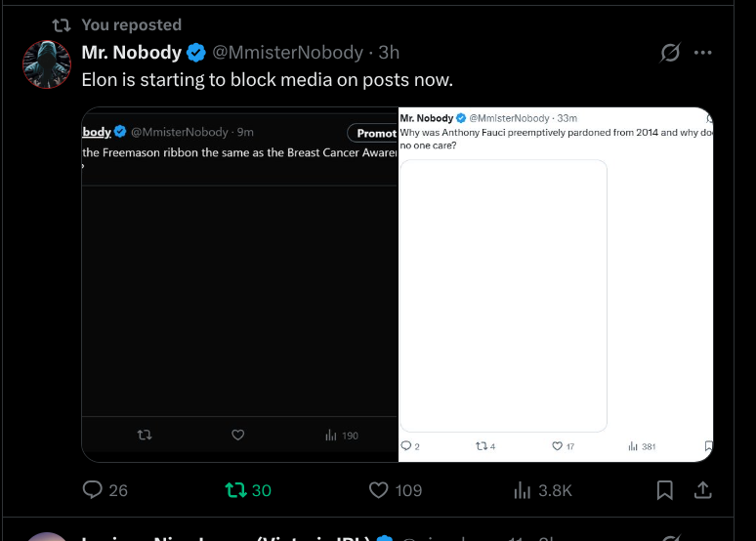This screenshot has width=756, height=541.
Task: Click the Grok icon on next post
Action: [x=670, y=536]
